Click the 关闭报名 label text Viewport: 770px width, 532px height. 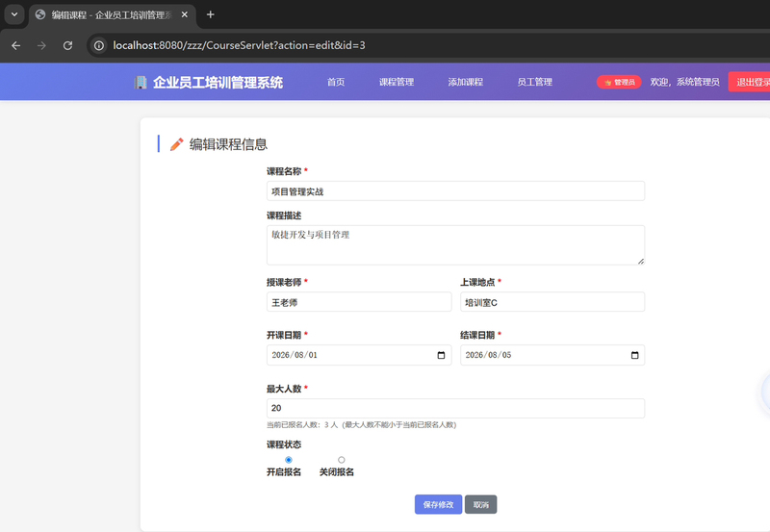(x=336, y=472)
